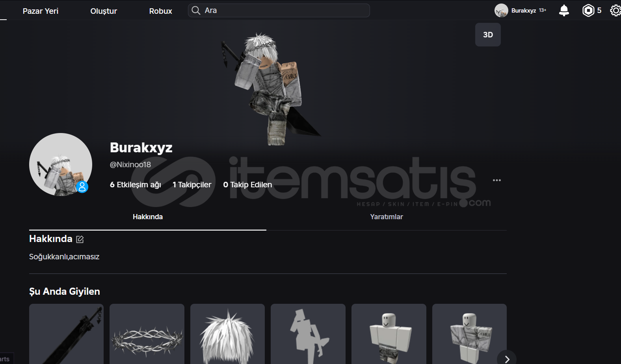Image resolution: width=621 pixels, height=364 pixels.
Task: Open the black greatsword item card
Action: [66, 334]
